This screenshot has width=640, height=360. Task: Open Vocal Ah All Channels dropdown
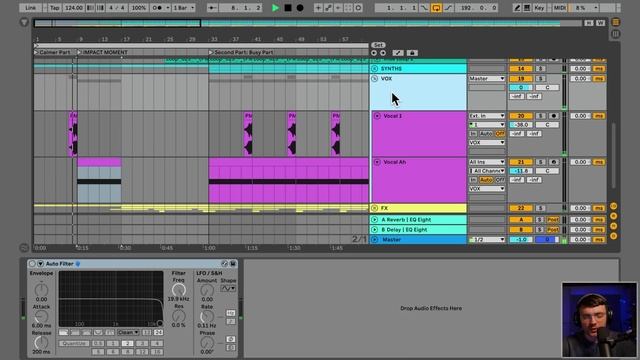[x=487, y=171]
